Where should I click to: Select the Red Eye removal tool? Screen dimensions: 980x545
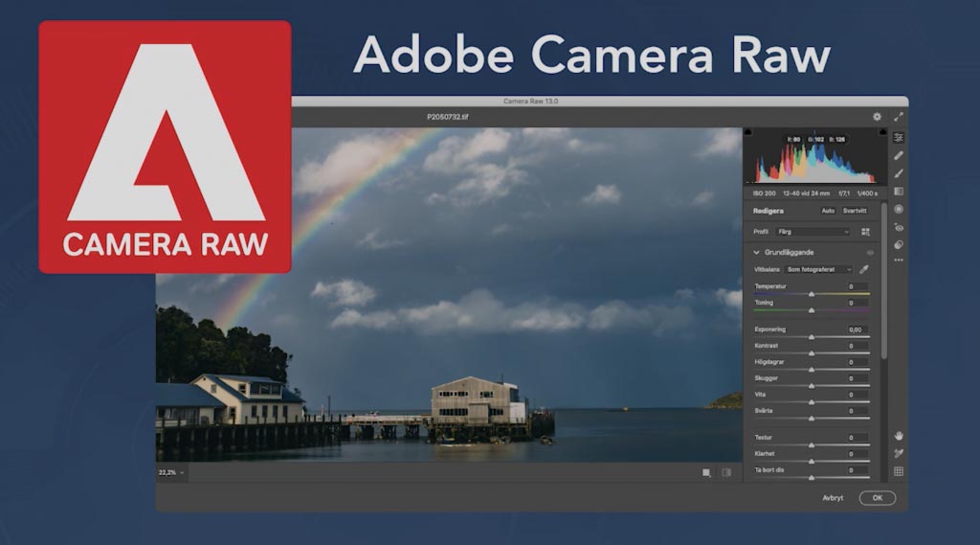899,227
